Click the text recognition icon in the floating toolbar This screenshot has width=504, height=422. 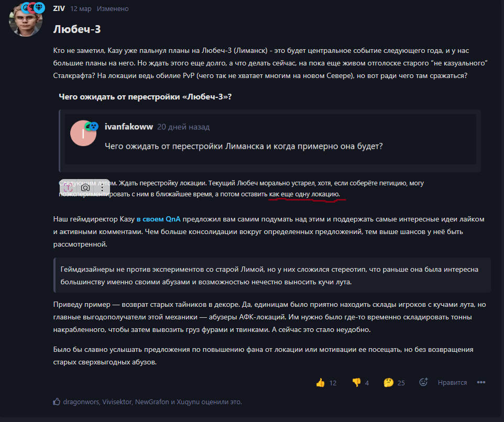(x=68, y=187)
